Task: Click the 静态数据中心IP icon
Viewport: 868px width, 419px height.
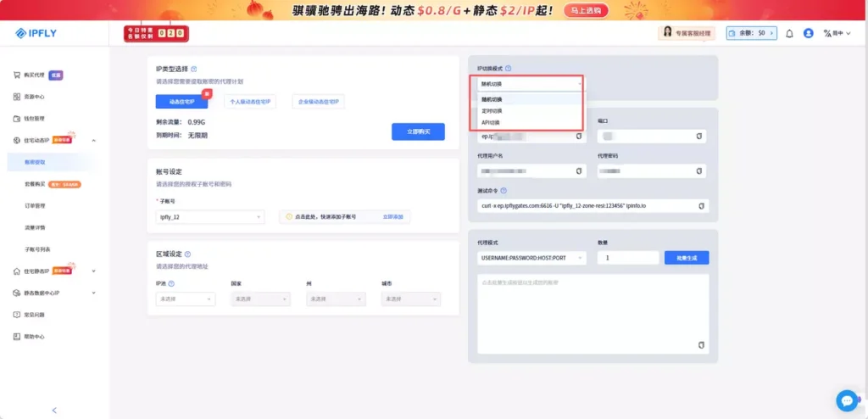Action: [x=17, y=293]
